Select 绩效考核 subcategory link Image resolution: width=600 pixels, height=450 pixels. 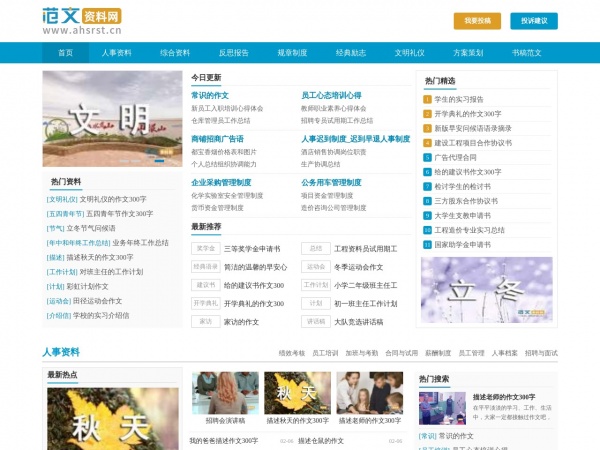click(291, 353)
